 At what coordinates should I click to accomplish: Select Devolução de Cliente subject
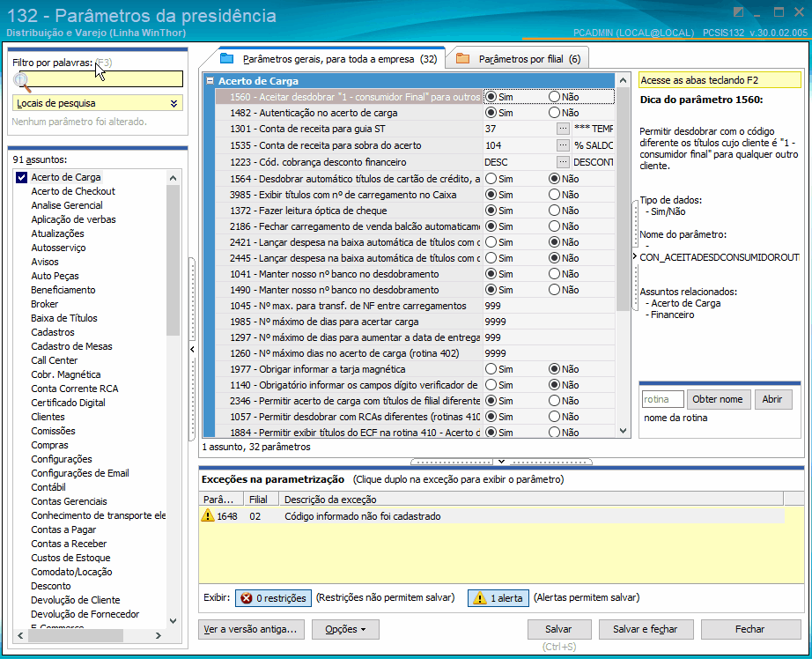click(76, 600)
